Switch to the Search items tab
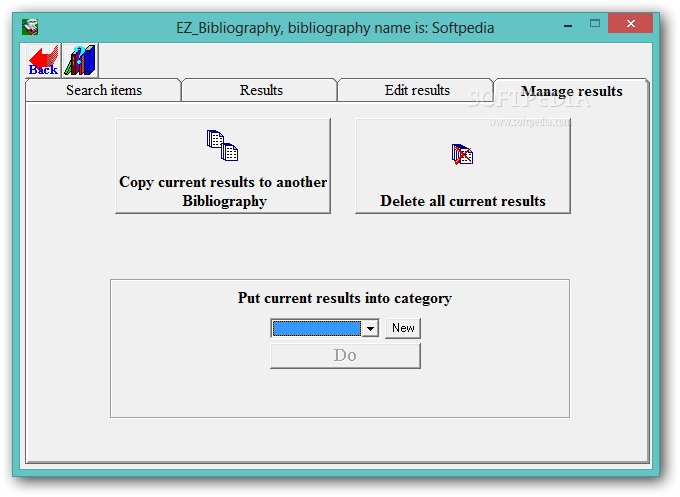Viewport: 680px width, 497px height. pos(103,90)
